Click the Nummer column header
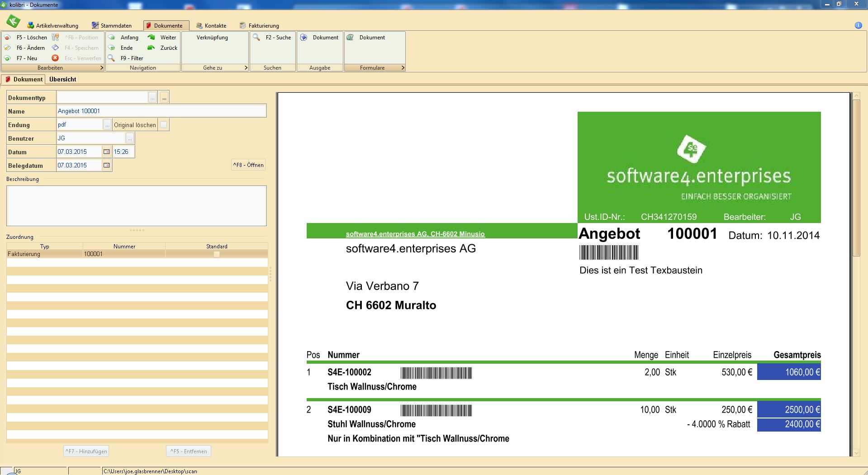 coord(124,246)
